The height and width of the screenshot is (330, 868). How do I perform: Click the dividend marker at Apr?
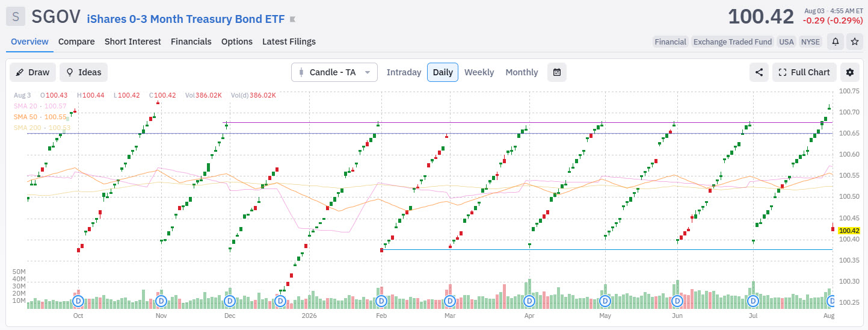pyautogui.click(x=529, y=300)
